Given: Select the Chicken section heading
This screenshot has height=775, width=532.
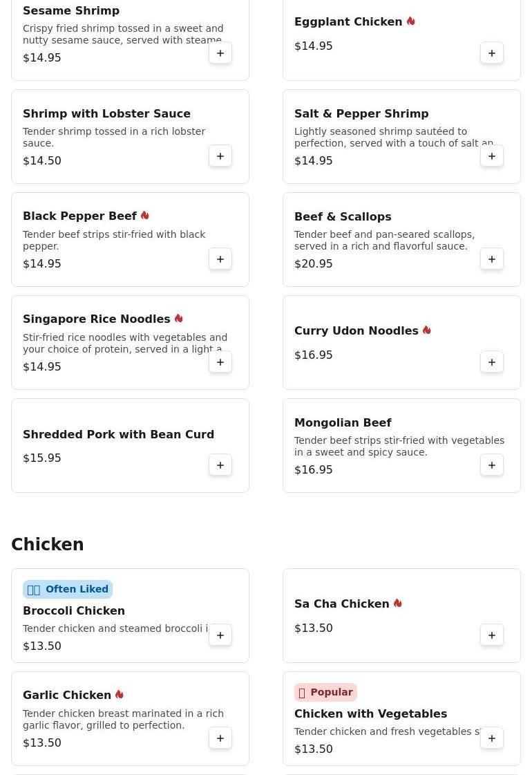Looking at the screenshot, I should [48, 544].
